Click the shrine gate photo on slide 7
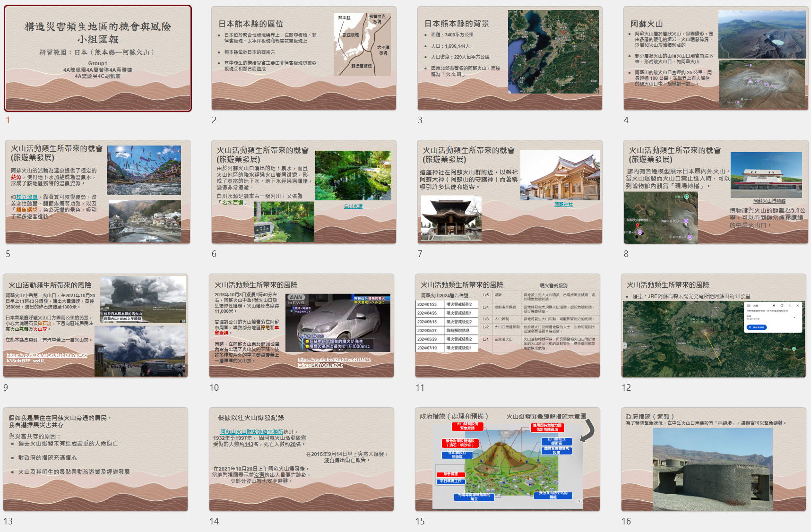The width and height of the screenshot is (811, 532). [451, 219]
